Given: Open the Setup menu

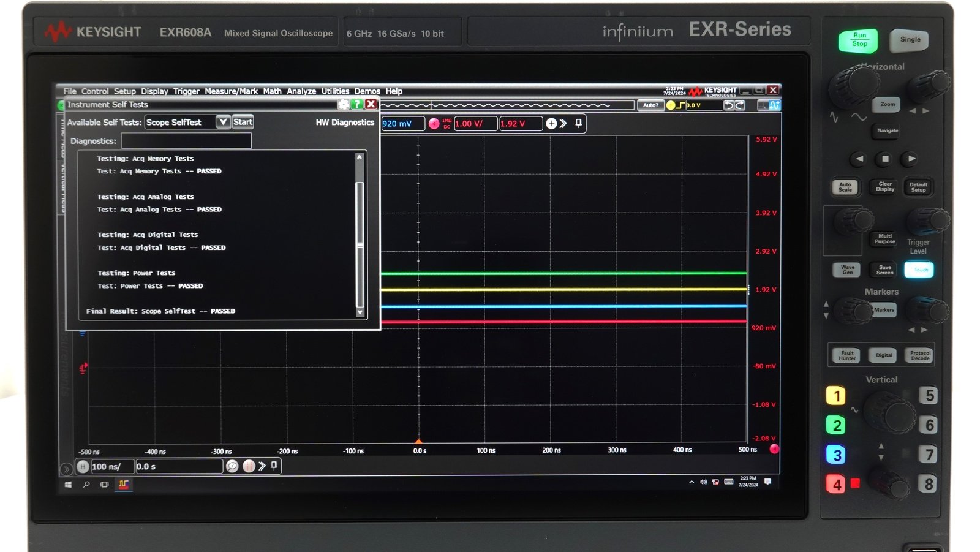Looking at the screenshot, I should tap(125, 91).
